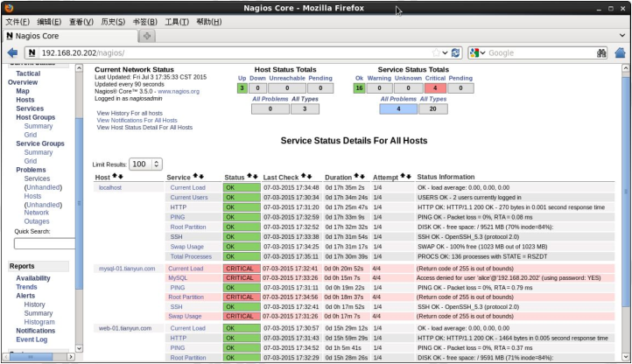Viewport: 632px width, 364px height.
Task: Click in the Quick Search input field
Action: pos(45,243)
